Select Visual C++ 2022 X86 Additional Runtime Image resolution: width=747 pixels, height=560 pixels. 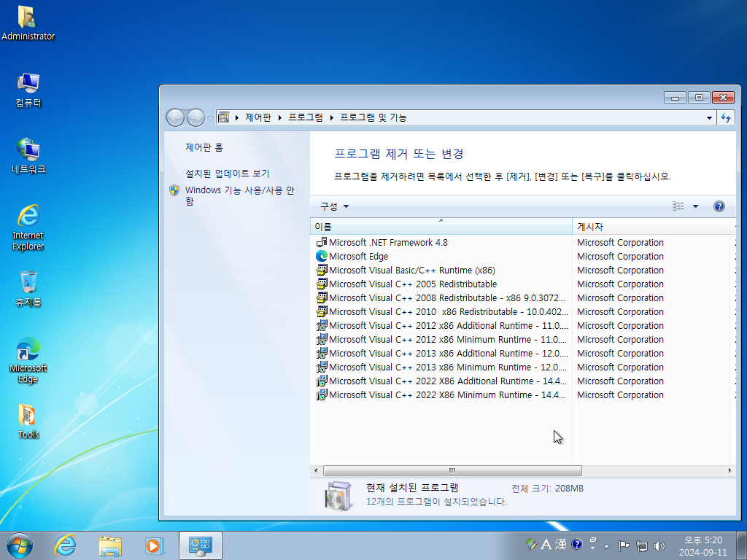(441, 381)
